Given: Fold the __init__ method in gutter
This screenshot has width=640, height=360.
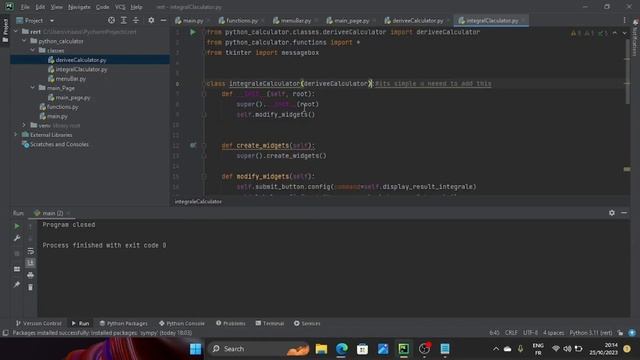Looking at the screenshot, I should click(x=204, y=94).
